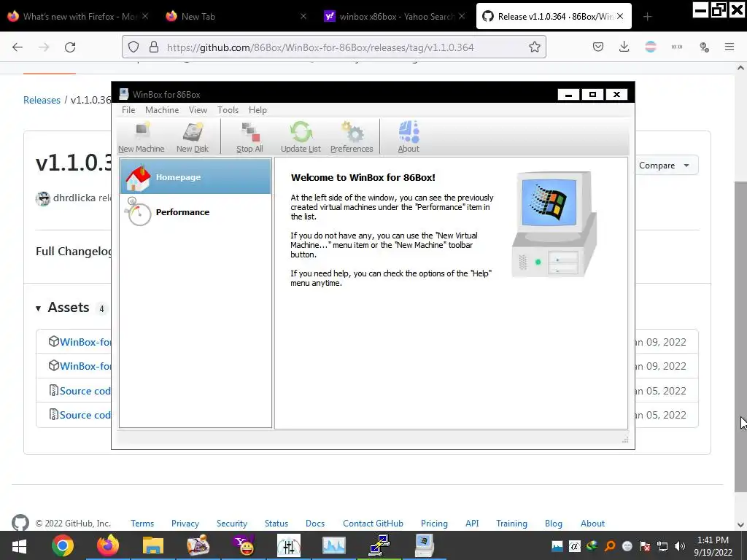Click the taskbar clock showing 1:41 PM
747x560 pixels.
tap(713, 546)
